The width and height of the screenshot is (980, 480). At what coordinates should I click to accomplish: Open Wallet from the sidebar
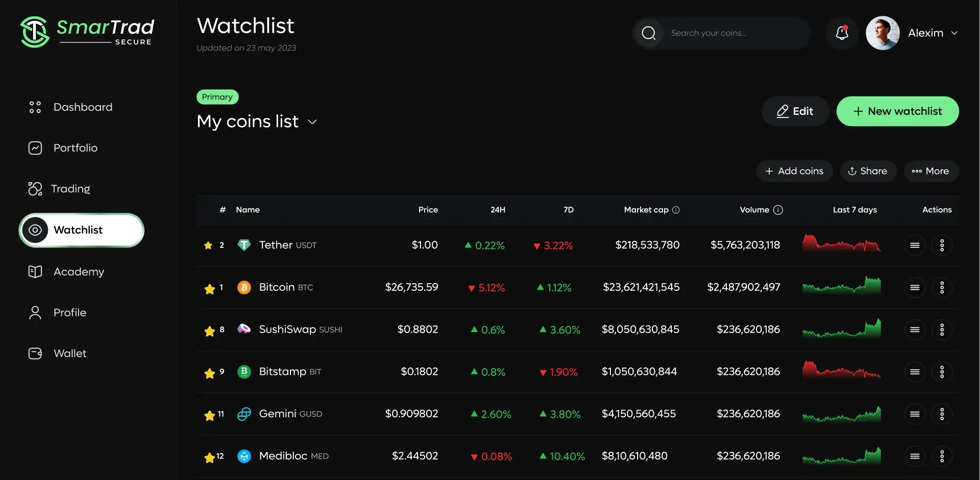point(58,353)
